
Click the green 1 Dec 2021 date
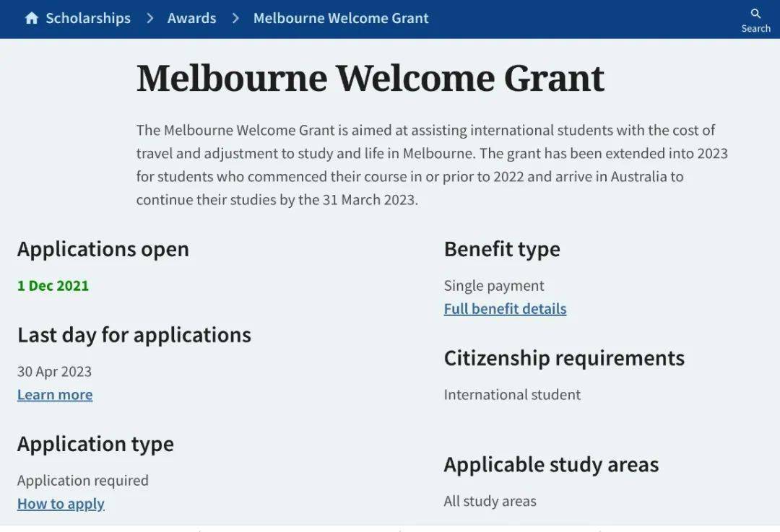(x=53, y=286)
